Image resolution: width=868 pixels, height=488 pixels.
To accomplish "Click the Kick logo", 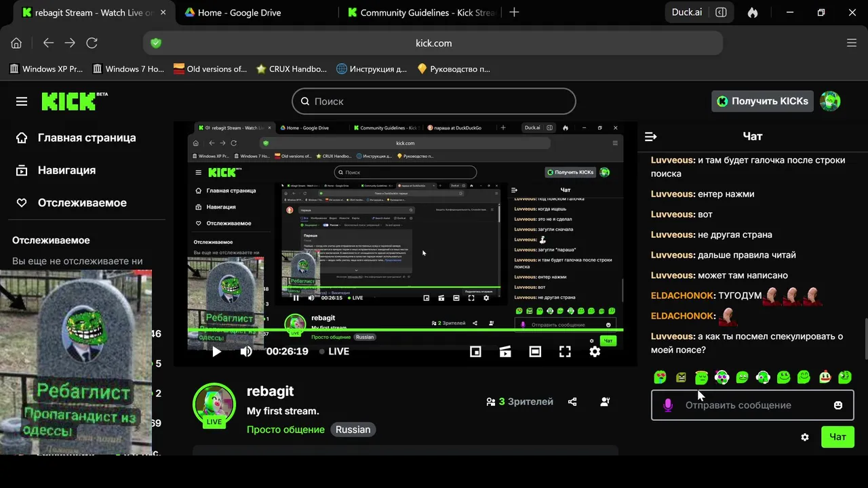I will click(75, 101).
